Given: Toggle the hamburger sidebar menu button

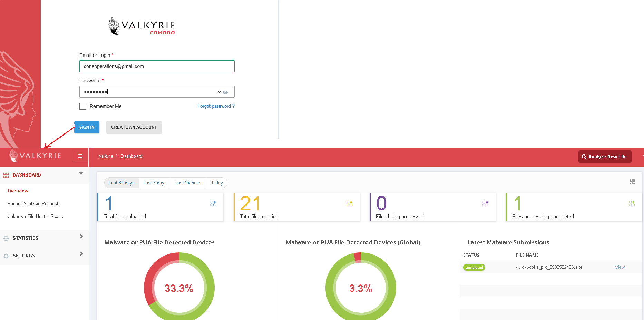Looking at the screenshot, I should [80, 156].
